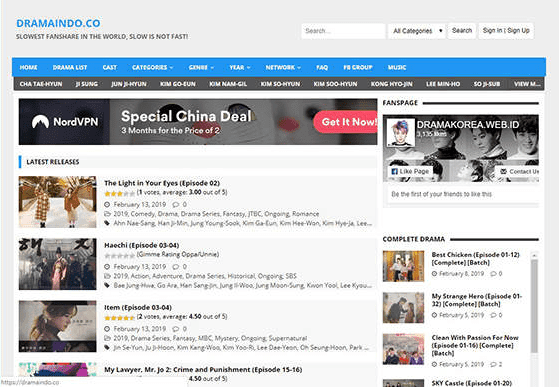Viewport: 559px width, 387px height.
Task: Click the Search button
Action: tap(462, 31)
